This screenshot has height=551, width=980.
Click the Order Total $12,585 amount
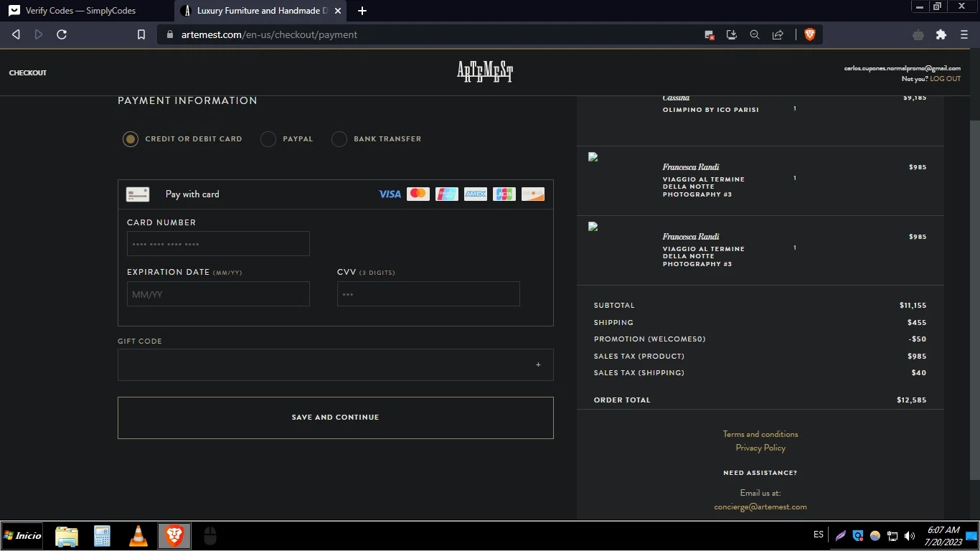(911, 400)
